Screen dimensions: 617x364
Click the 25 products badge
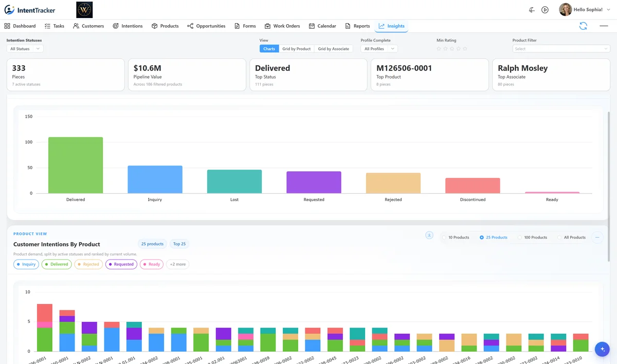pyautogui.click(x=152, y=244)
